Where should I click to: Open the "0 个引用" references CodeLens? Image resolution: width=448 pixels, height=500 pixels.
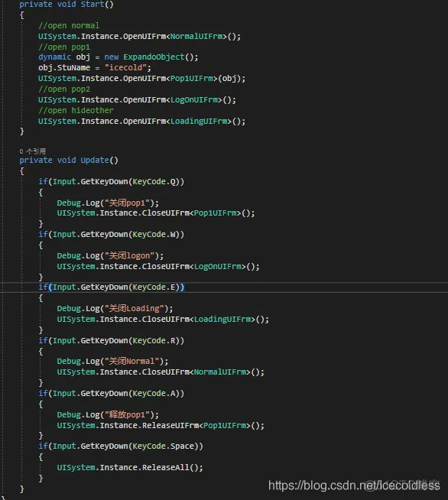point(32,151)
